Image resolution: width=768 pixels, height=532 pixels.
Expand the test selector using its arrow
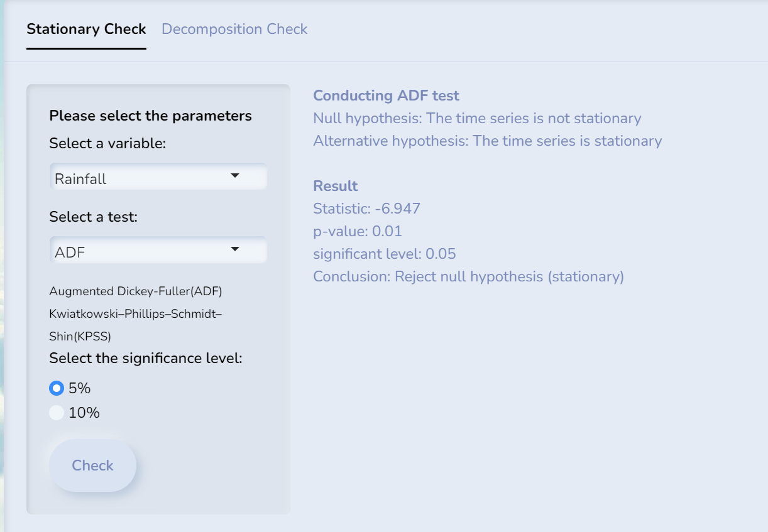[x=235, y=249]
